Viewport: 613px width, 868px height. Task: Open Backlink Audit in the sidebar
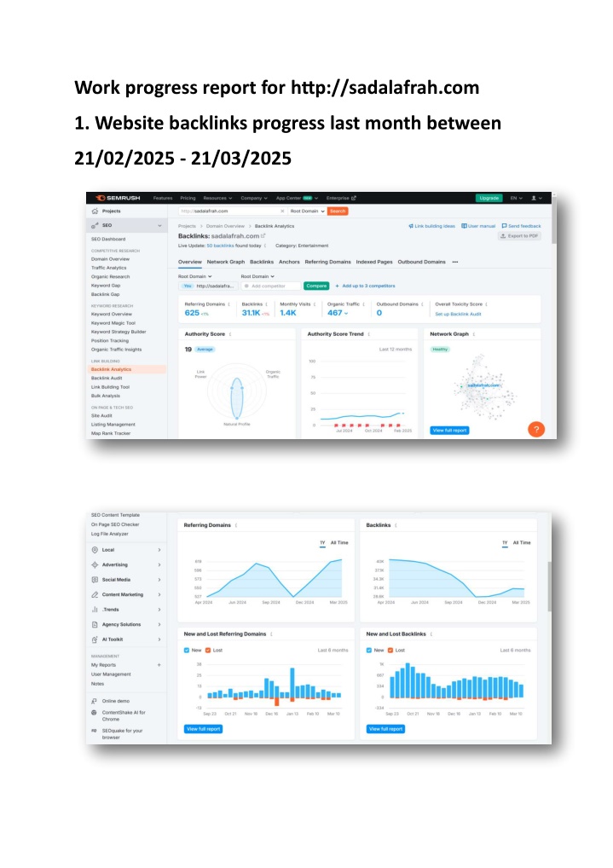click(x=107, y=378)
